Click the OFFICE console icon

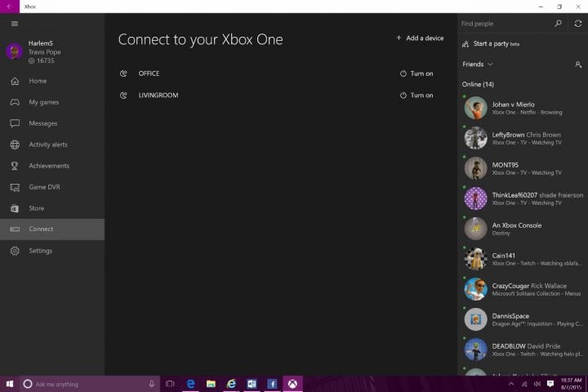[123, 73]
